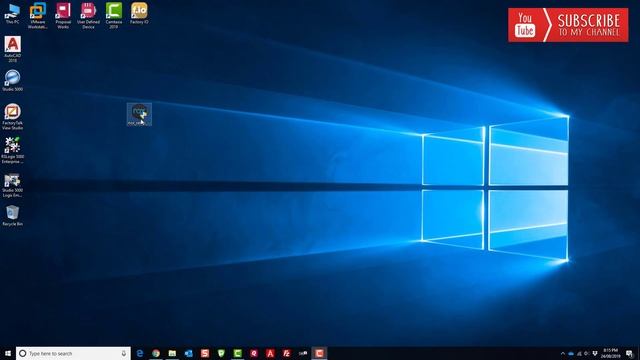The image size is (640, 360).
Task: Select the RSLogix 5000 Enterprise shortcut
Action: pyautogui.click(x=12, y=151)
